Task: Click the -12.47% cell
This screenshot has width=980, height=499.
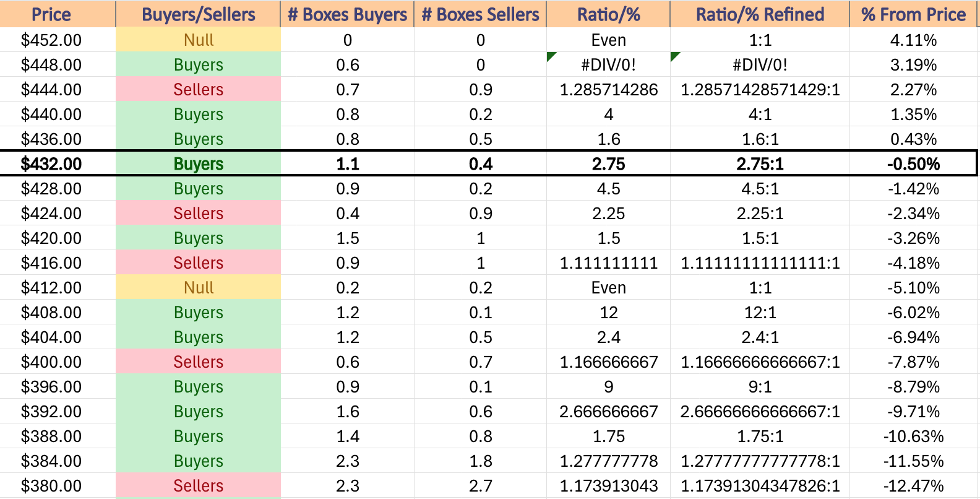Action: coord(913,485)
